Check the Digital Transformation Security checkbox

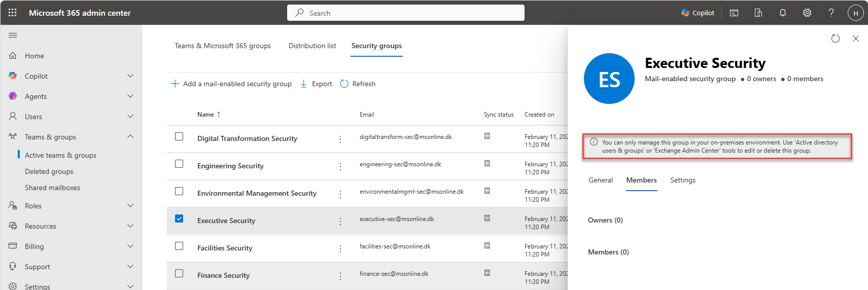(179, 136)
